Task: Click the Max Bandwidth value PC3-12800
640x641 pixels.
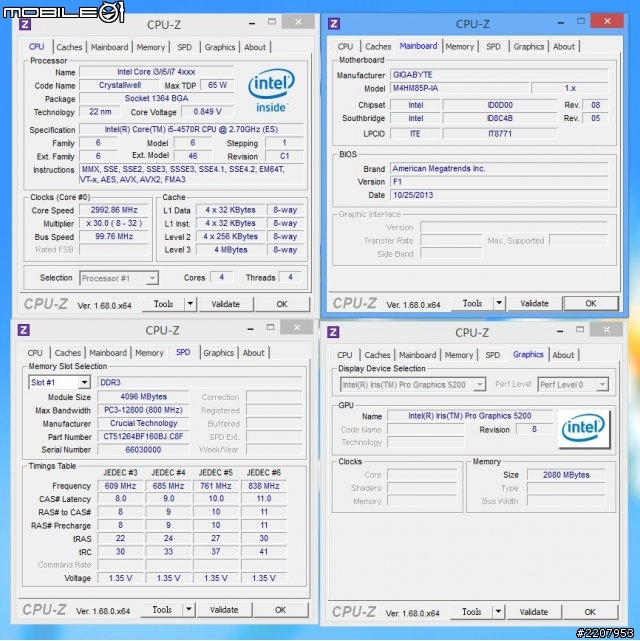Action: (x=143, y=410)
